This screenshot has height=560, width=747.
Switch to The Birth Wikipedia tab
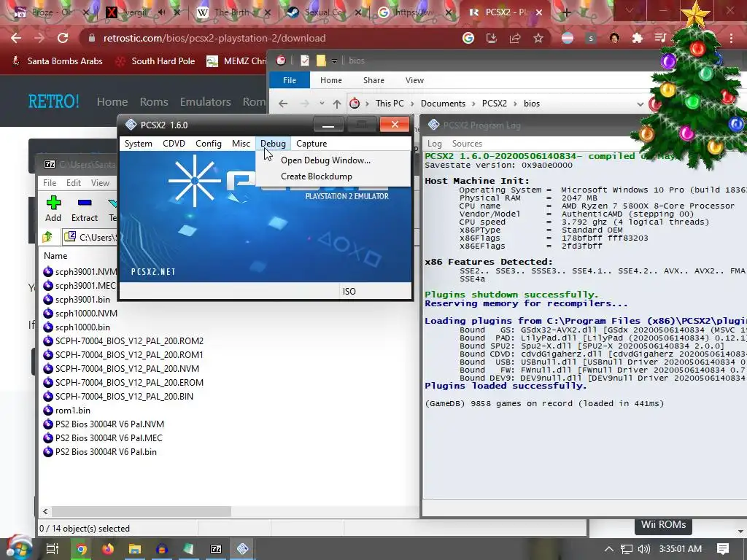click(x=231, y=12)
